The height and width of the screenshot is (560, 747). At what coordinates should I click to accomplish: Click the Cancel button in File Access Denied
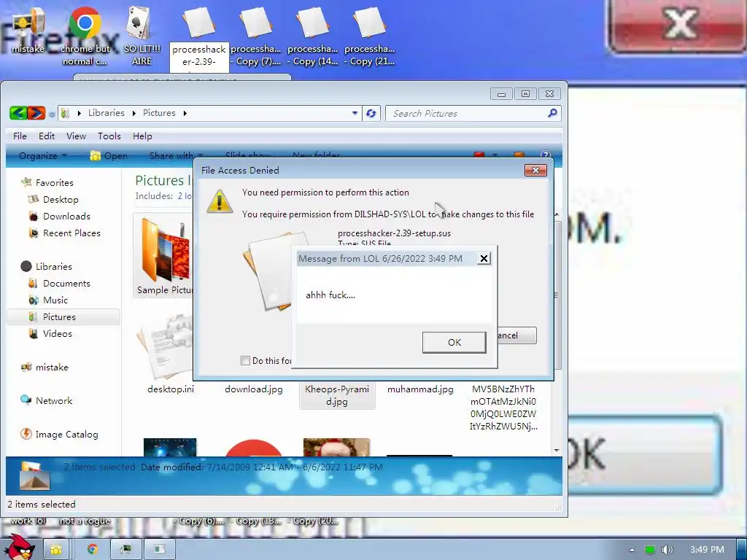tap(517, 335)
